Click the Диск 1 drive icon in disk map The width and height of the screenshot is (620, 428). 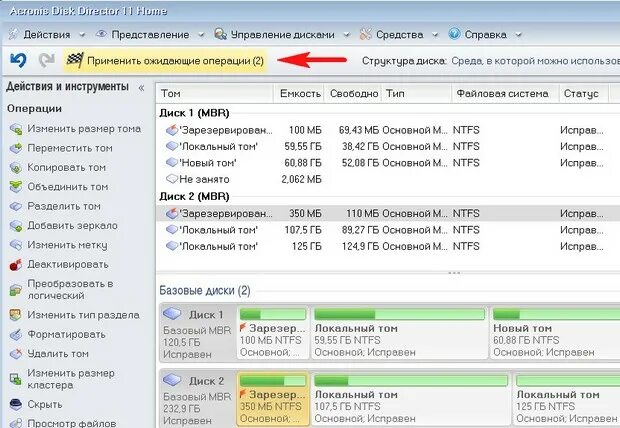[172, 314]
